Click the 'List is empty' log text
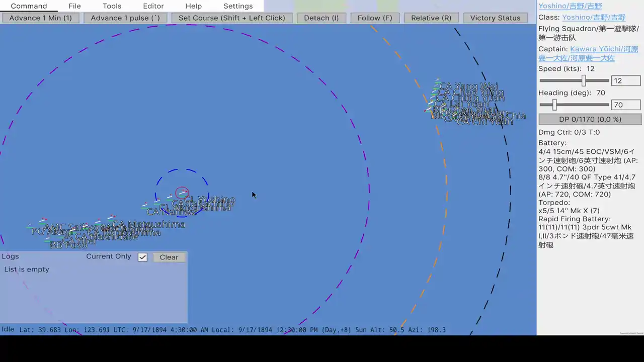The width and height of the screenshot is (644, 362). pyautogui.click(x=27, y=269)
